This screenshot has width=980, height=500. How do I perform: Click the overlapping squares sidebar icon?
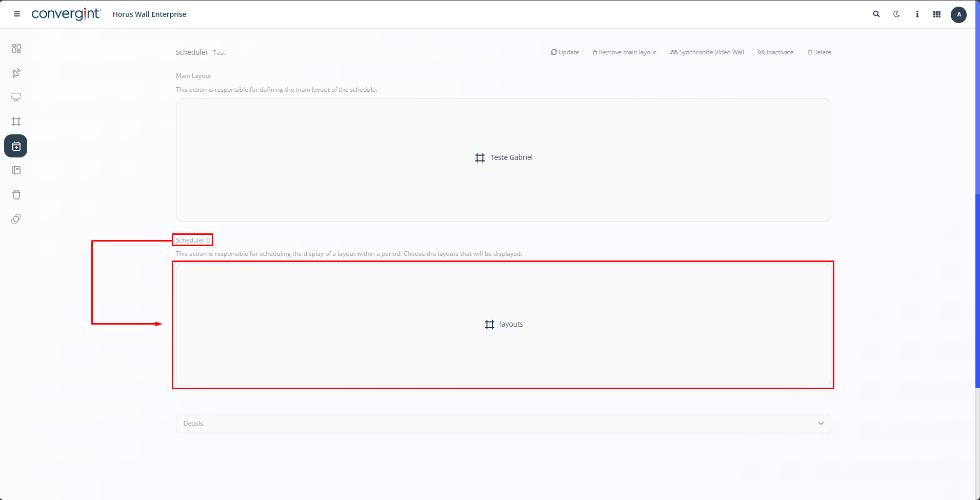point(16,219)
